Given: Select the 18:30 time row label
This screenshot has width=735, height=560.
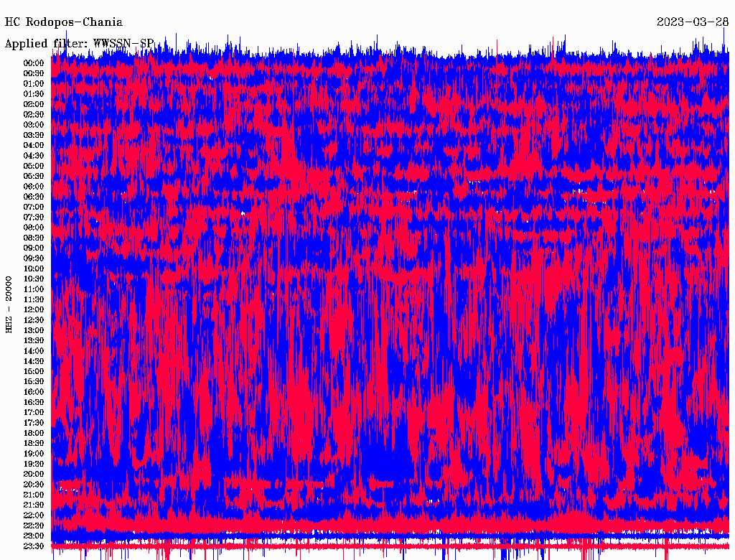Looking at the screenshot, I should click(x=34, y=443).
